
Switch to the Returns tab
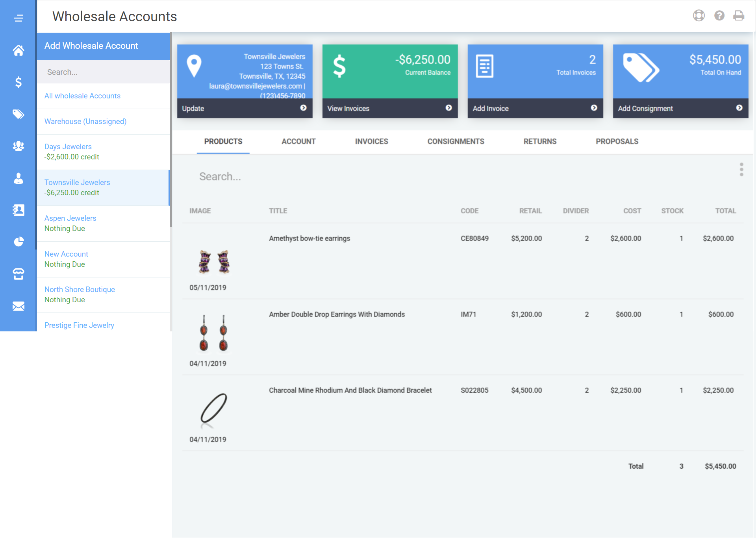[540, 141]
